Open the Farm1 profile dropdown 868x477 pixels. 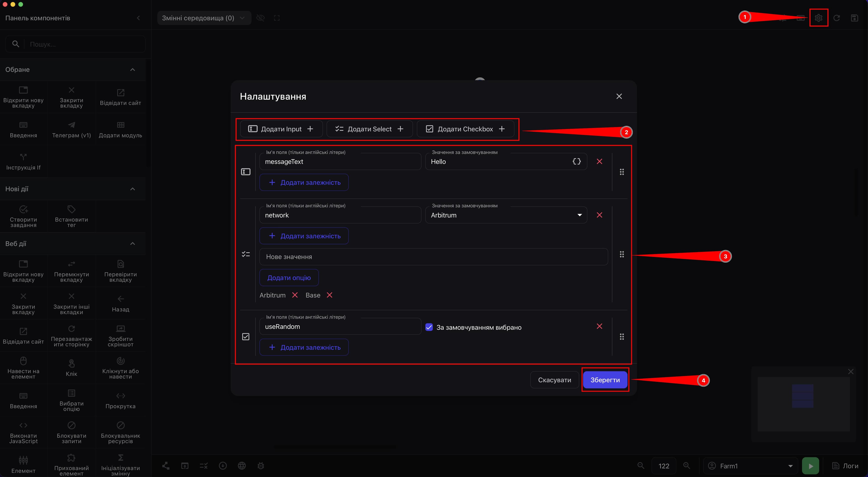[751, 466]
